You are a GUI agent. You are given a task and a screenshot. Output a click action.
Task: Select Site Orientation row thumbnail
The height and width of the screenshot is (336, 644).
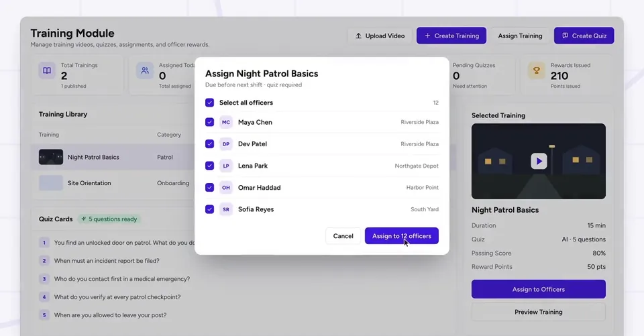click(x=51, y=183)
